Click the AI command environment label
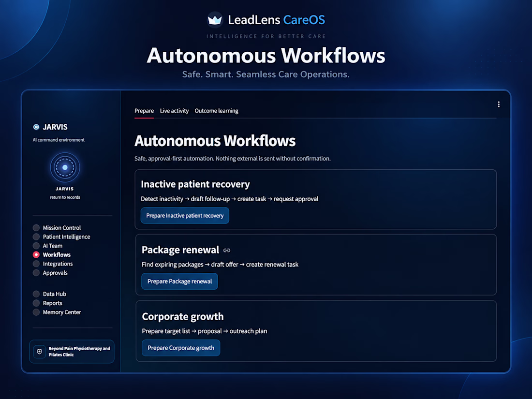Screen dimensions: 532x399 tap(59, 140)
